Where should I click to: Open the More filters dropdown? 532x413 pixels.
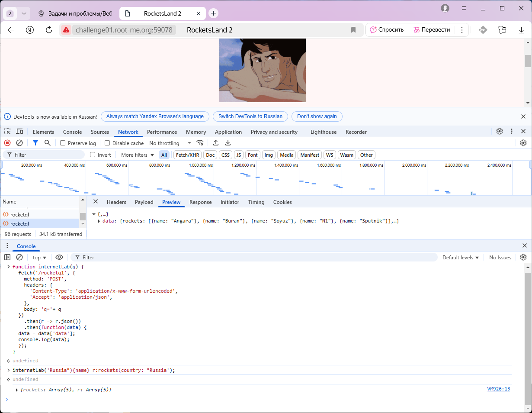tap(137, 155)
